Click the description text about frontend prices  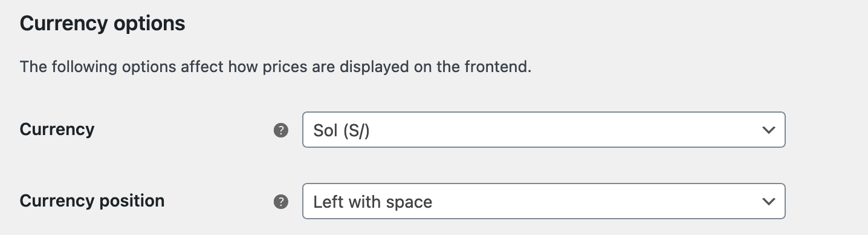276,67
